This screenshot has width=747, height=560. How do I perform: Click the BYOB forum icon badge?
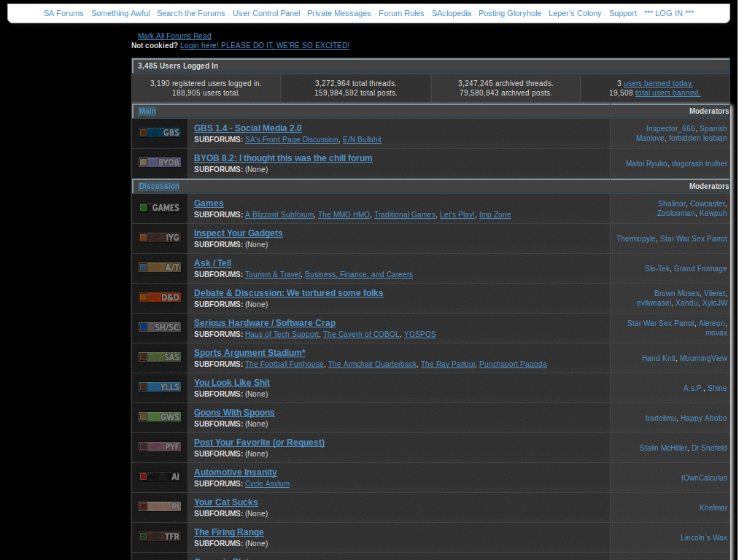160,163
